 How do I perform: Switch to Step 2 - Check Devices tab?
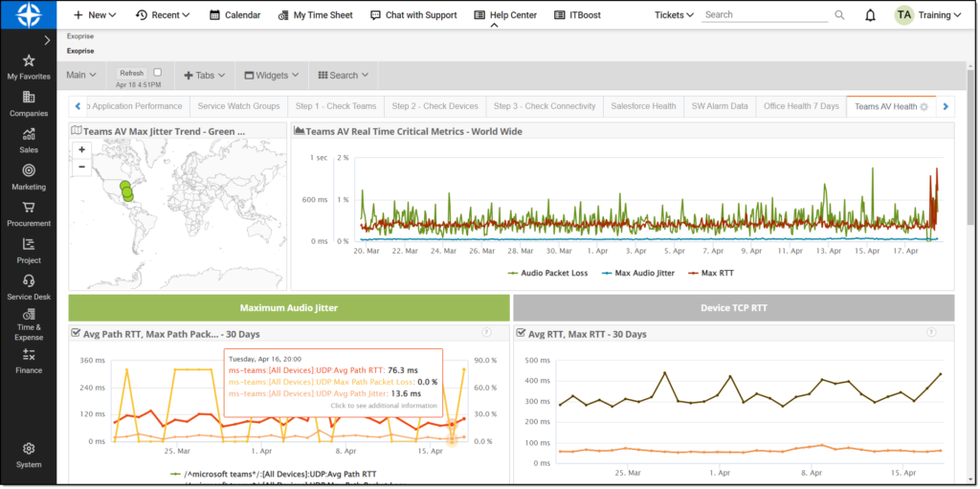click(435, 106)
